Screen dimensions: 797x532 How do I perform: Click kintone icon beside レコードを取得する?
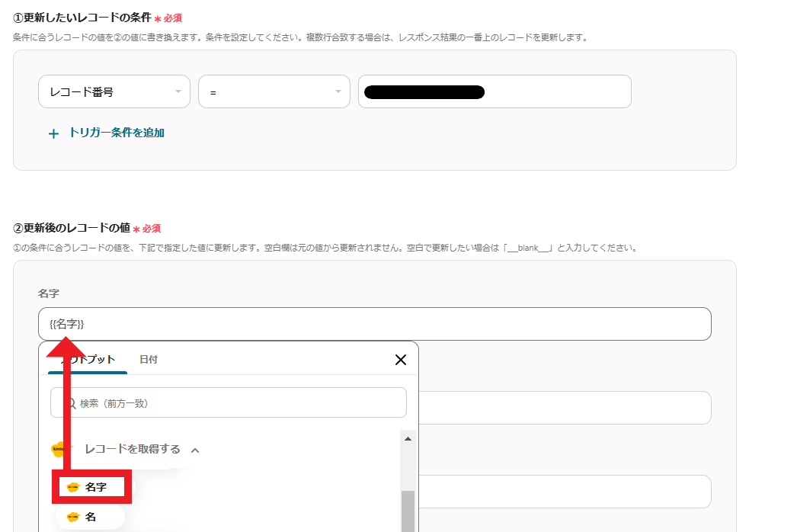(x=59, y=449)
